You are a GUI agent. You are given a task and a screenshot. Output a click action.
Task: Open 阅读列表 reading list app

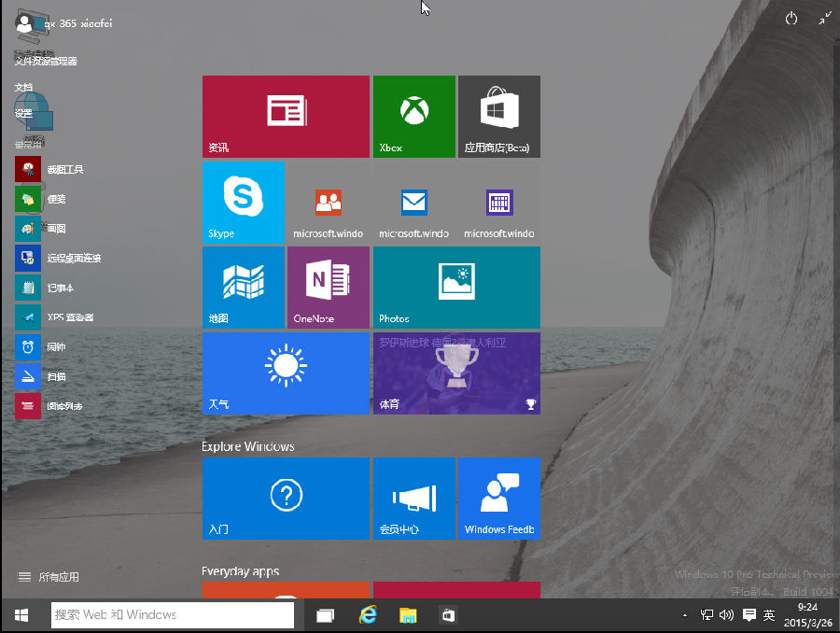(x=49, y=406)
